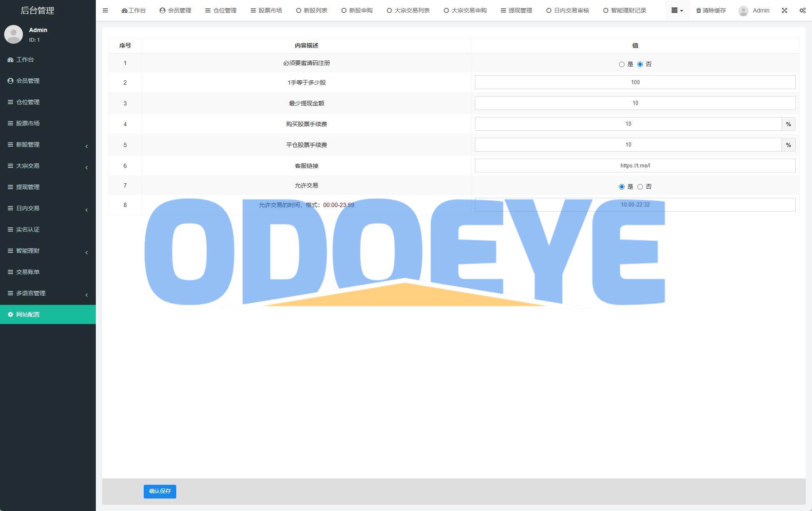Click user icon on 会员管理 tab
Viewport: 812px width, 511px height.
(162, 10)
